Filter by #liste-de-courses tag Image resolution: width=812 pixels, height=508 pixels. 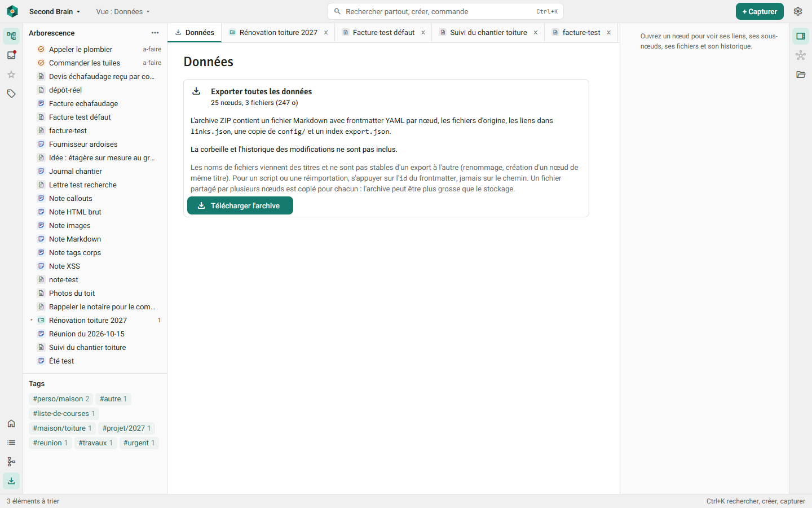coord(64,414)
